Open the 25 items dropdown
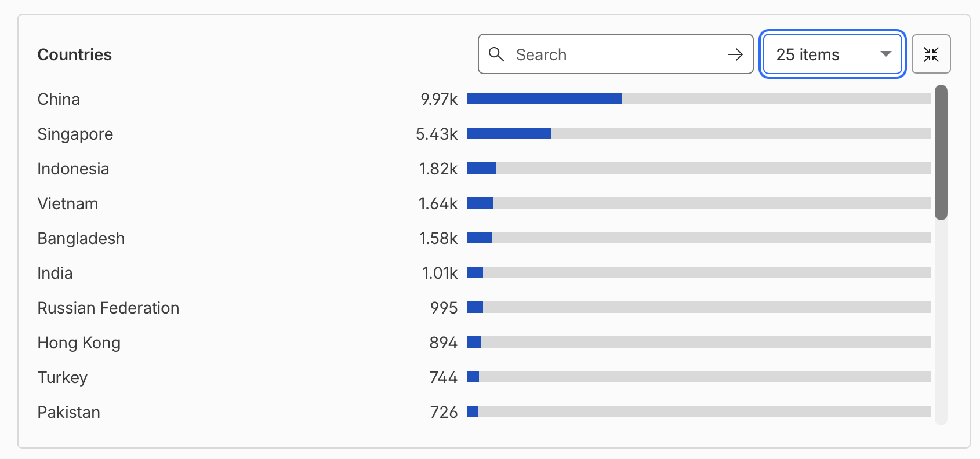 pyautogui.click(x=832, y=54)
